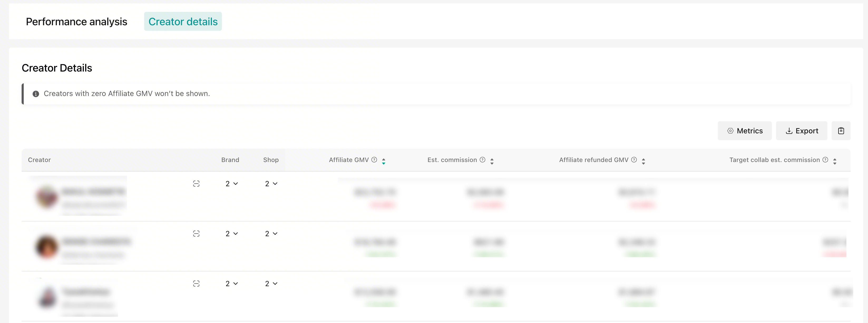Screen dimensions: 868x323
Task: Click second row's link icon
Action: pos(196,234)
